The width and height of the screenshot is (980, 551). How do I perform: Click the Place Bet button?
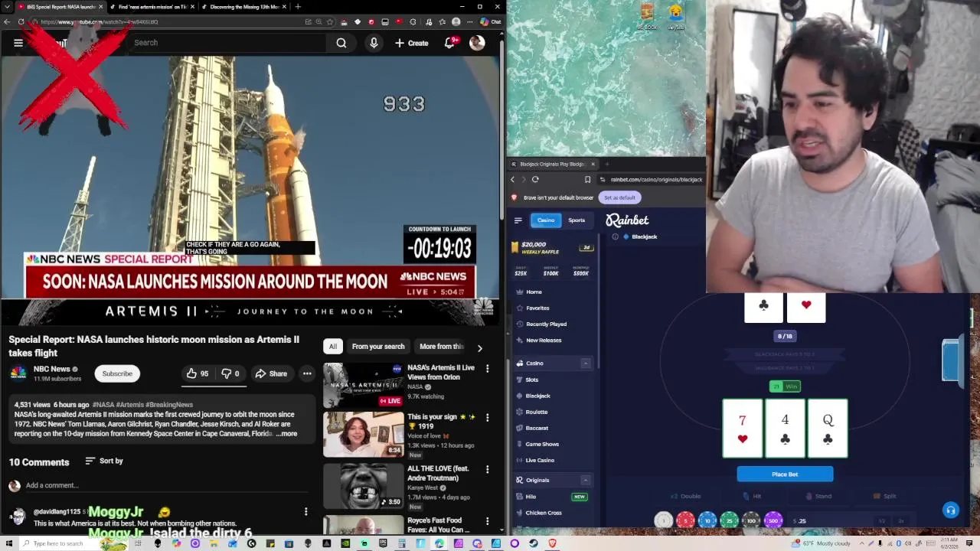pos(785,474)
